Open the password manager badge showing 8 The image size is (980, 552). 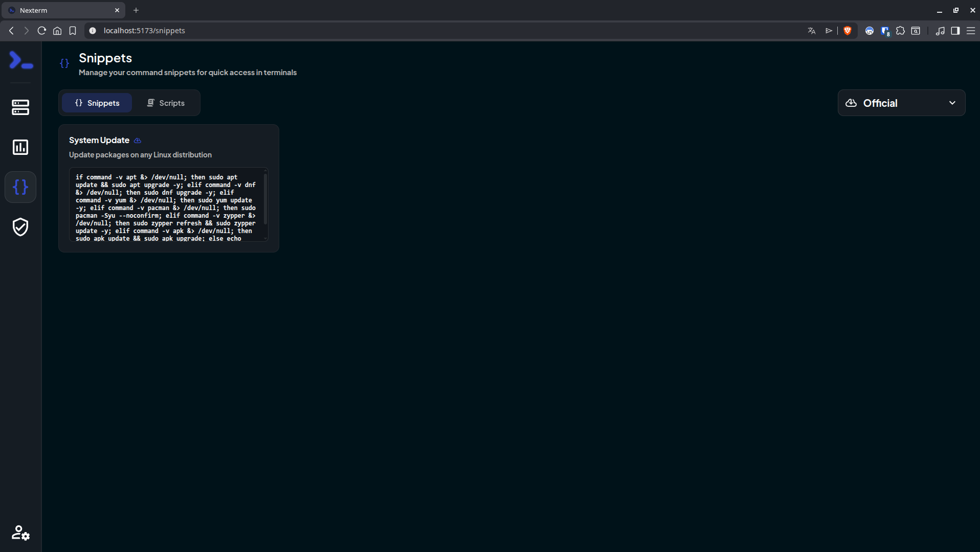coord(885,31)
